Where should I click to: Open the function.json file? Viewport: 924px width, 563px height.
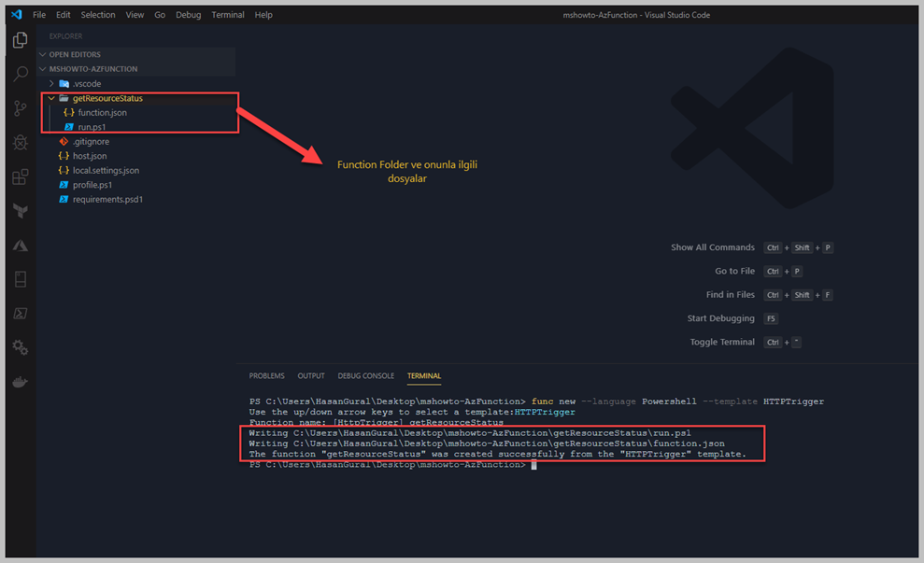point(103,112)
